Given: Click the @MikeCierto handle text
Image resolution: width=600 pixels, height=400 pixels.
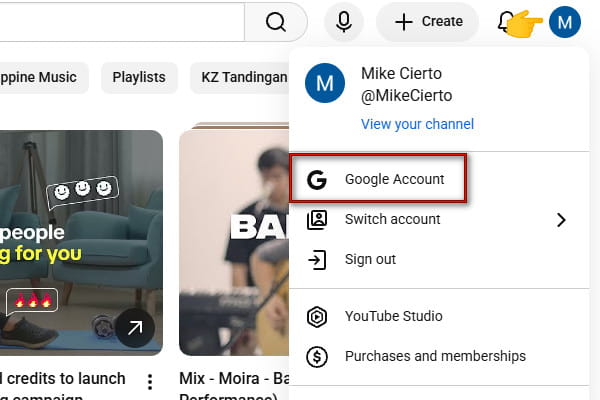Looking at the screenshot, I should (x=406, y=96).
